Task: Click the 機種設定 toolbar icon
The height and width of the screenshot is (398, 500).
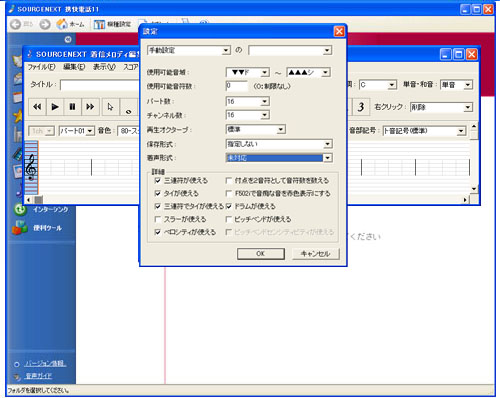Action: click(99, 24)
